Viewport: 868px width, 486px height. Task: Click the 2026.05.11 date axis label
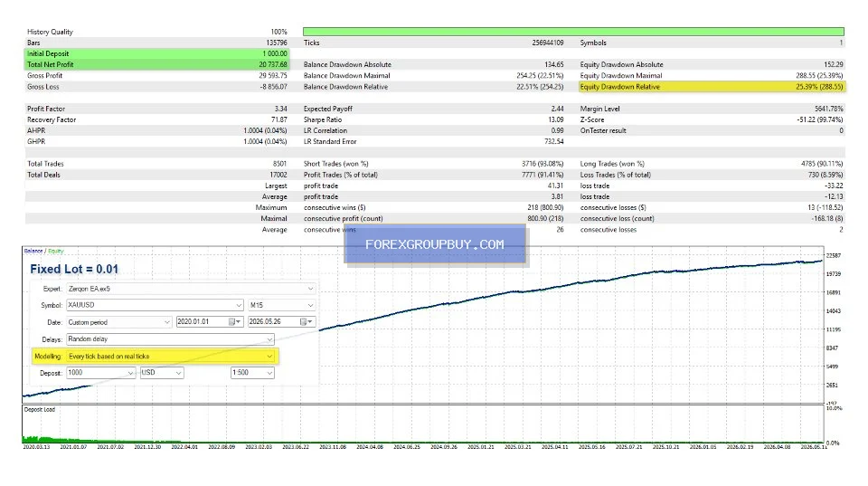[814, 447]
